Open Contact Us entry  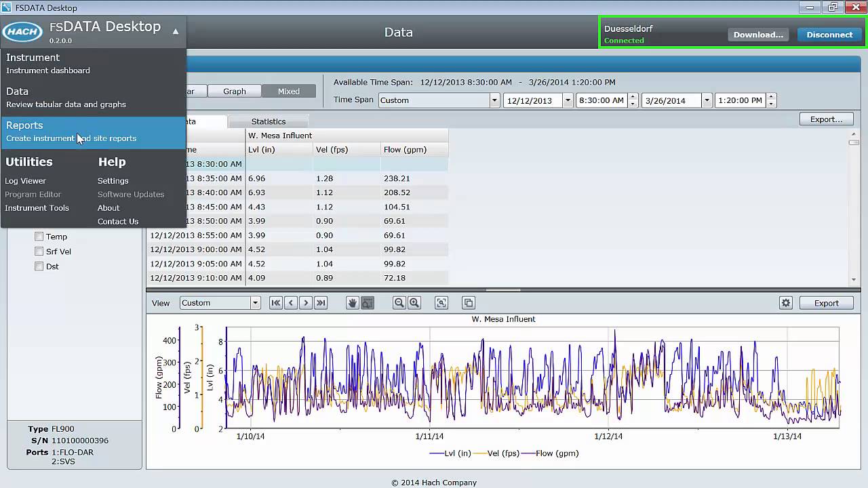pyautogui.click(x=118, y=222)
